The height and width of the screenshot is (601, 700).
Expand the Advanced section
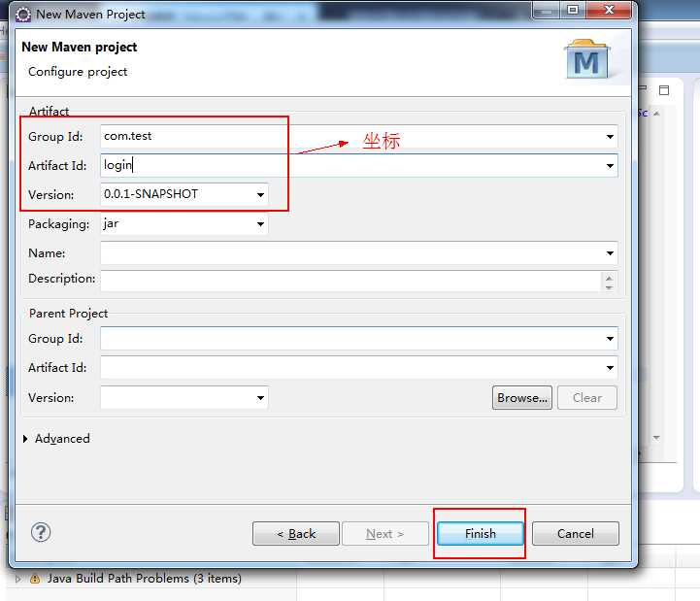[25, 439]
